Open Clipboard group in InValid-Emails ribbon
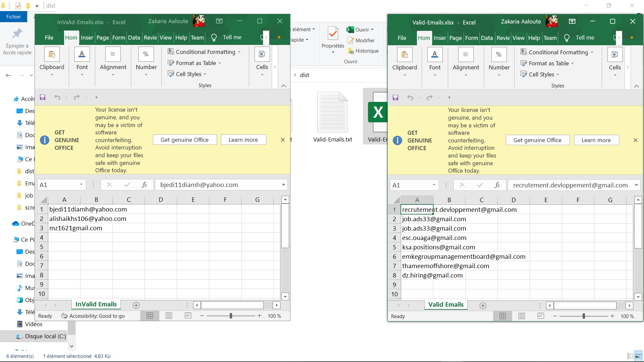The width and height of the screenshot is (644, 362). pos(52,62)
